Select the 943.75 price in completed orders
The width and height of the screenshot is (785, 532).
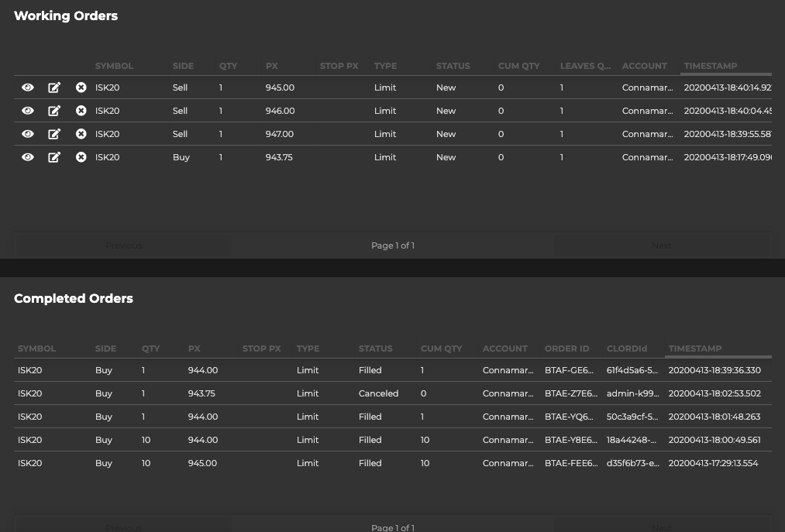pos(201,393)
